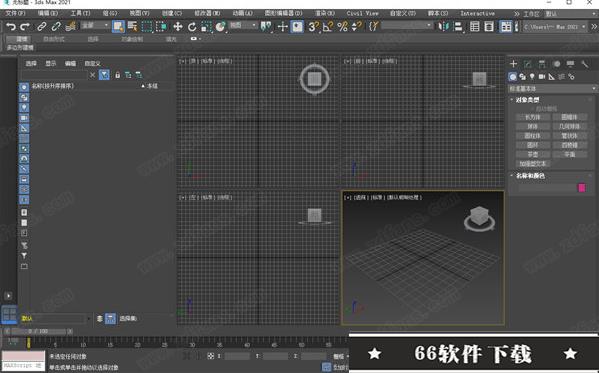
Task: Click the Align tool icon
Action: 458,26
